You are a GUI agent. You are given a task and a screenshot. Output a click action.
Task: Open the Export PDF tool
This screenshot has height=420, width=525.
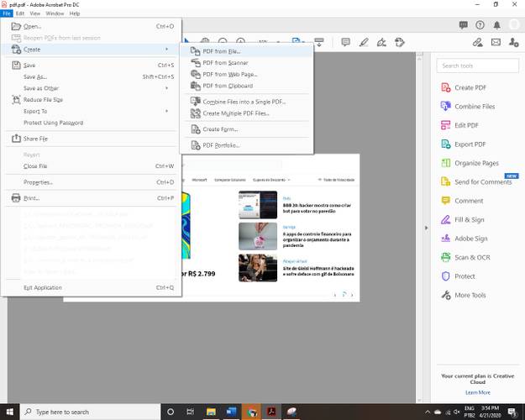463,144
